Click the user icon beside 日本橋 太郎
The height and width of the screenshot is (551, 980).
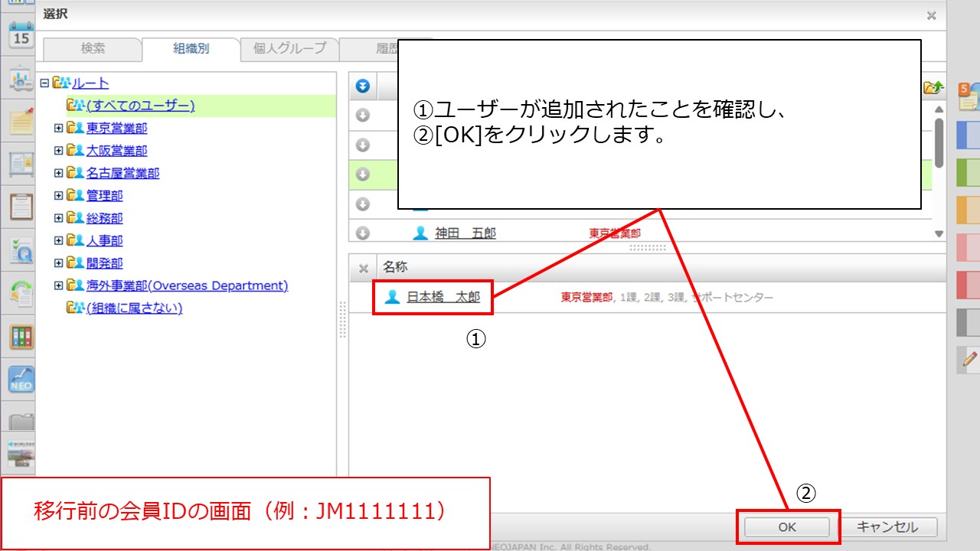click(392, 297)
